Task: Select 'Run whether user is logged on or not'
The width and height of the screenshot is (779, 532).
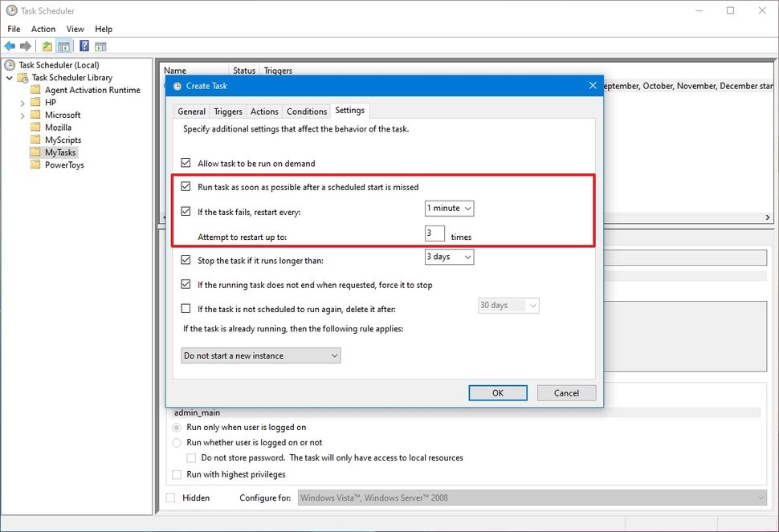Action: coord(178,441)
